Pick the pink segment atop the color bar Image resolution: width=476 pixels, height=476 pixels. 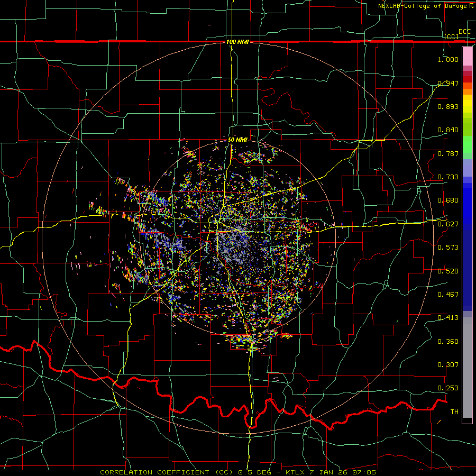click(467, 56)
